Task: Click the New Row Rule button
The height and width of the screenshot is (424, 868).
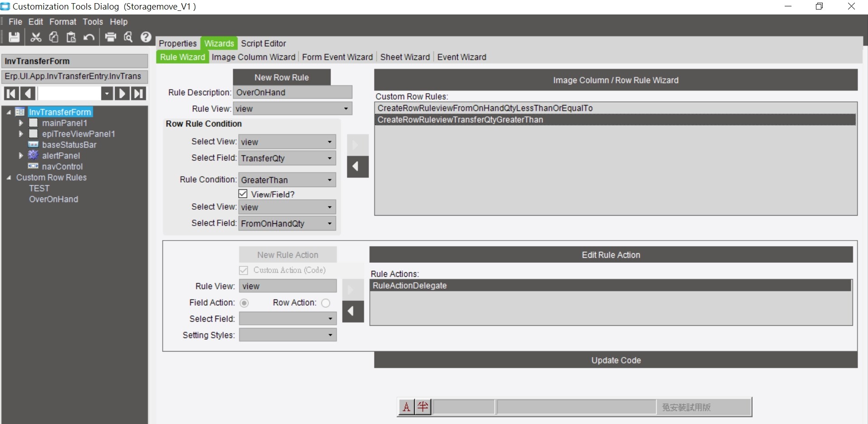Action: (x=282, y=77)
